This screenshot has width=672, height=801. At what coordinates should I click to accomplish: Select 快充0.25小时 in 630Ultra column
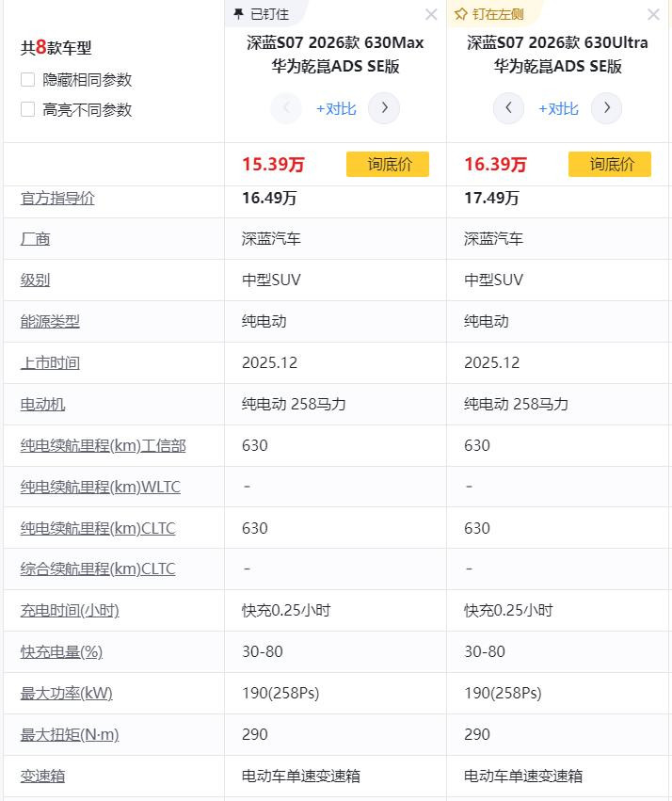(x=508, y=611)
